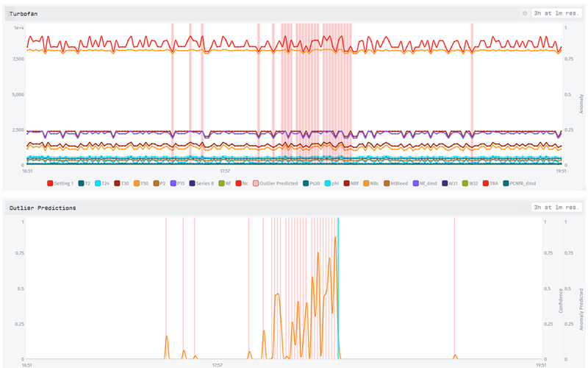Select the cyan vertical marker in Outlier Predictions chart

[338, 289]
